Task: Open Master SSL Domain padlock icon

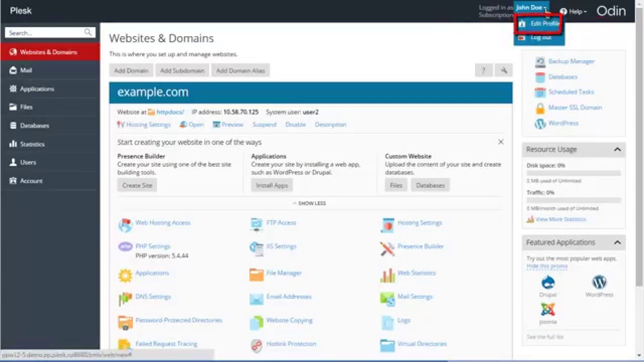Action: [540, 108]
